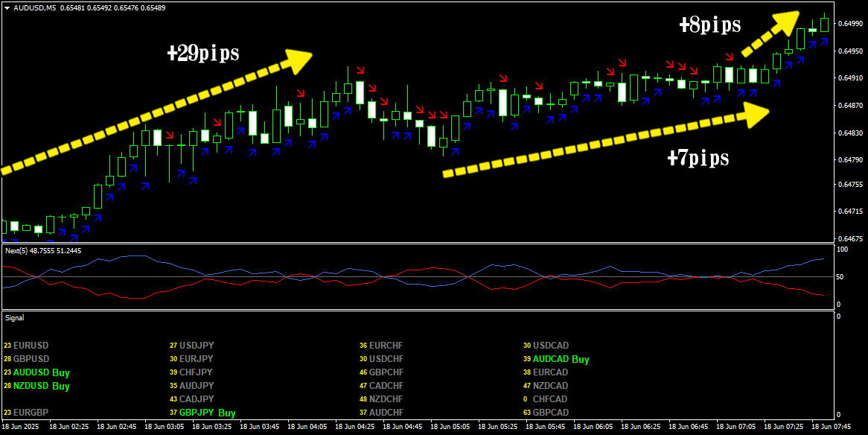The height and width of the screenshot is (435, 868).
Task: Click the 0.64950 price axis label
Action: [x=849, y=51]
